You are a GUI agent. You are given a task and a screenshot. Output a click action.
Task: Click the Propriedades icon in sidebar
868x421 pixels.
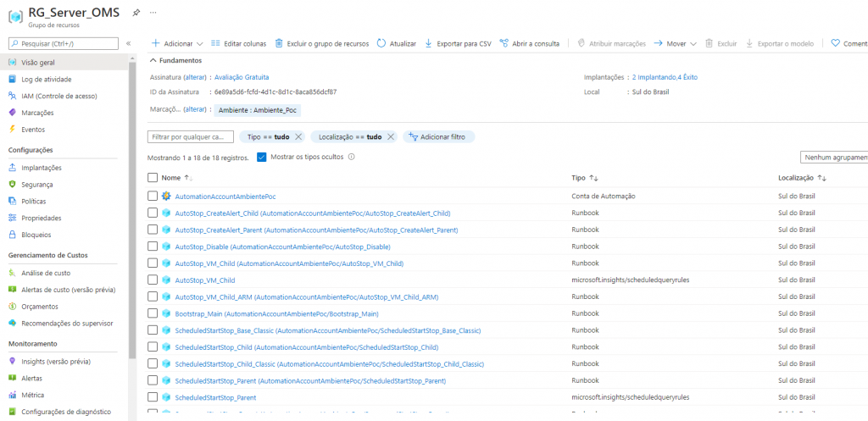point(12,218)
